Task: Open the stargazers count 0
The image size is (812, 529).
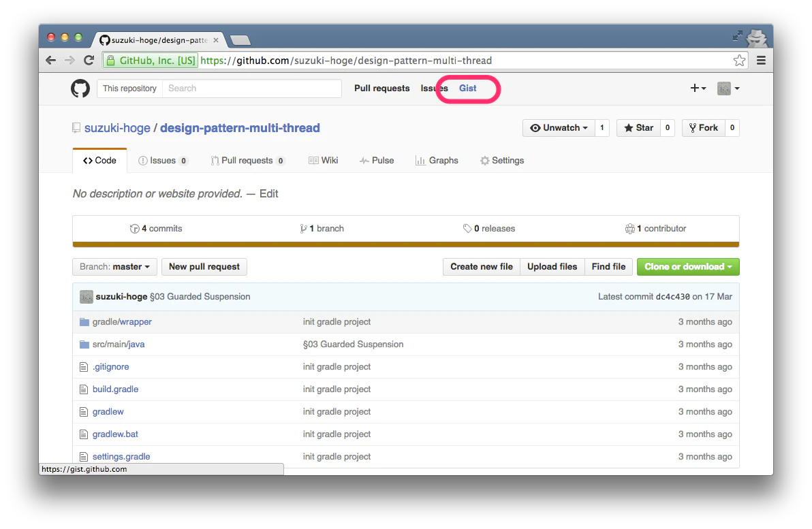Action: [668, 128]
